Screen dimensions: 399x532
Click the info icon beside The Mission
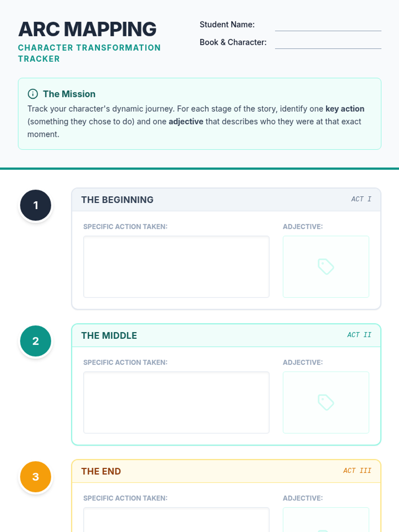pyautogui.click(x=33, y=94)
